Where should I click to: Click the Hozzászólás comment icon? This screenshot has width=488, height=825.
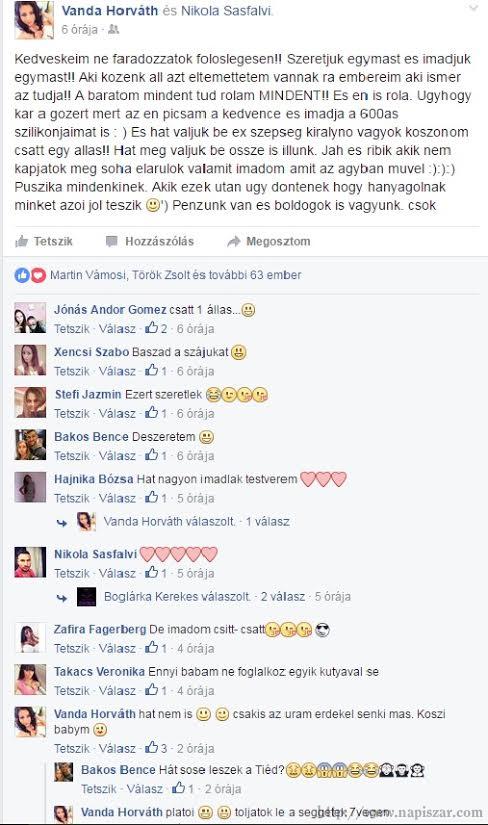(x=112, y=242)
